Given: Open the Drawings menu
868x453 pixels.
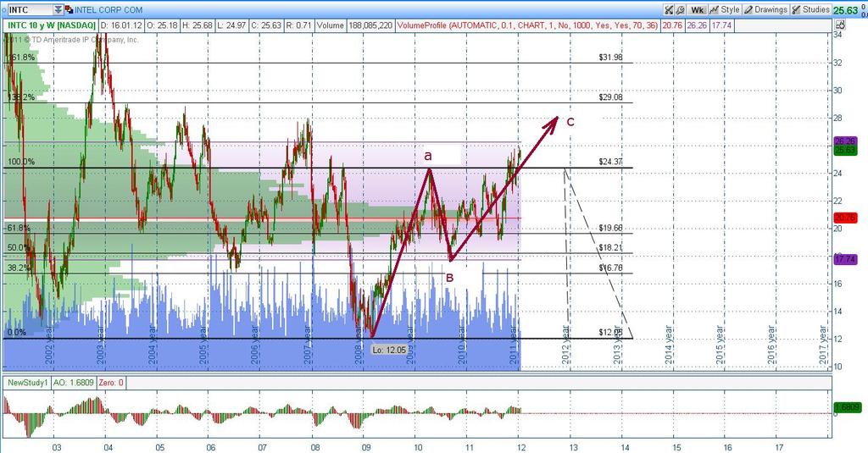Looking at the screenshot, I should 765,10.
